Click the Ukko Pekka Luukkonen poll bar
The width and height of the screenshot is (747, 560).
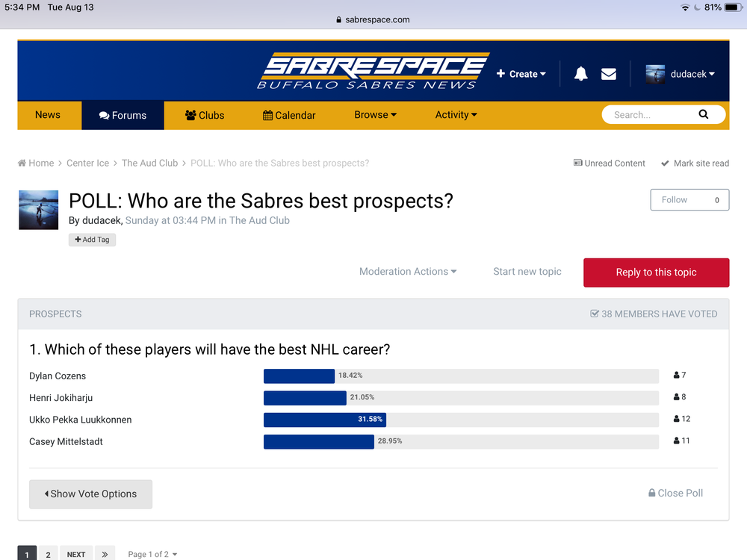point(461,420)
